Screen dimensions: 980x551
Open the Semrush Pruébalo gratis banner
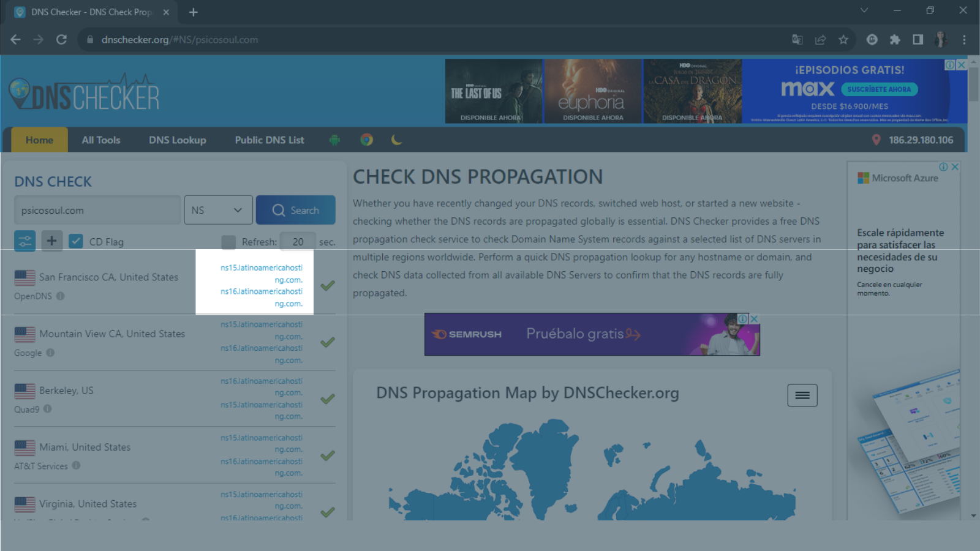pos(592,334)
